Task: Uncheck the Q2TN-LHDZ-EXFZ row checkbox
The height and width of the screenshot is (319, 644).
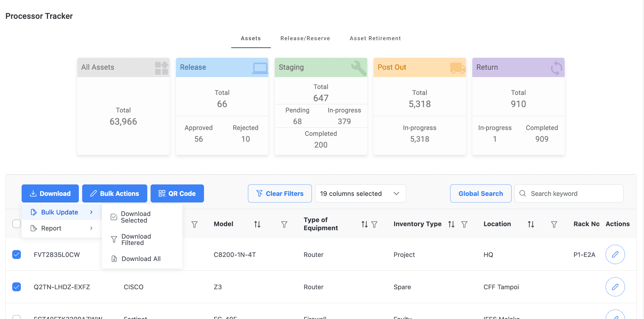Action: [x=16, y=287]
